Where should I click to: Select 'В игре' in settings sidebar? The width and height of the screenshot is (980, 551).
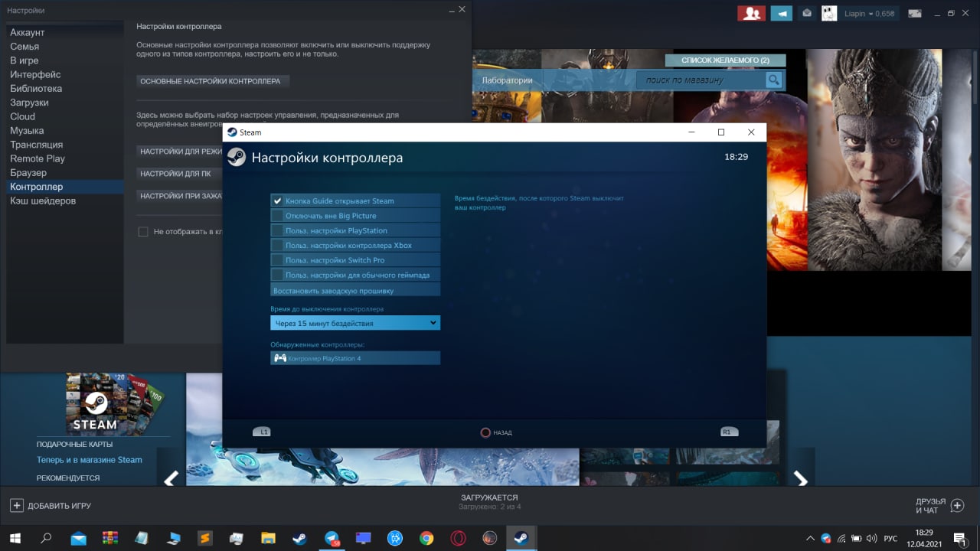point(24,60)
